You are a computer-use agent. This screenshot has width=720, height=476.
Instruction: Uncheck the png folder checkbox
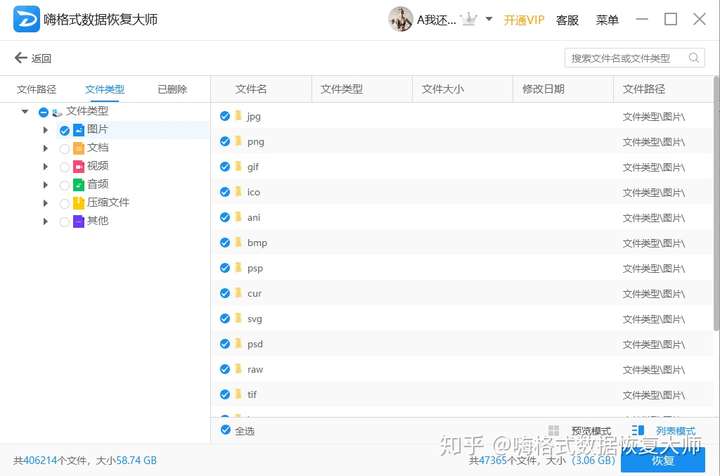point(225,141)
